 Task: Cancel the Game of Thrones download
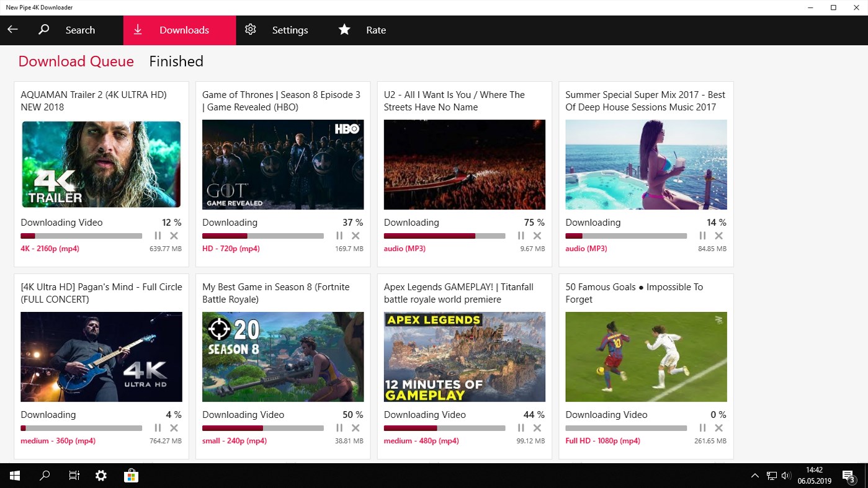pos(356,236)
